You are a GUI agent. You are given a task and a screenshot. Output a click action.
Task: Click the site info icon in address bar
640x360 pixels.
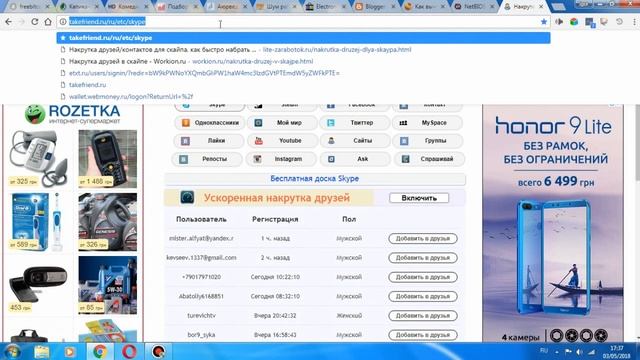pos(63,22)
